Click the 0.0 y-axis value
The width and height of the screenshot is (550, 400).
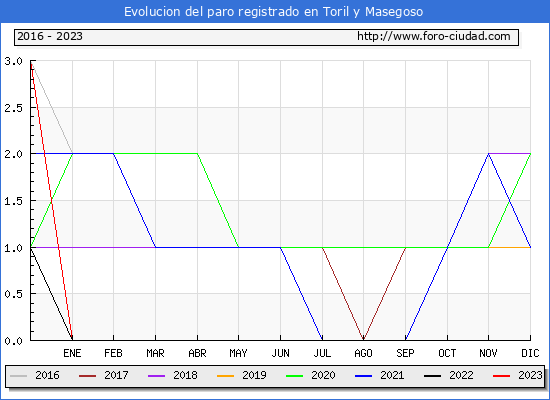click(13, 341)
